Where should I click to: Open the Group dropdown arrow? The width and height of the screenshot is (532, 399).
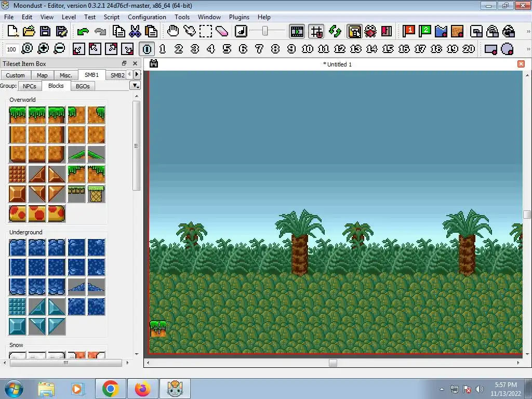[136, 86]
